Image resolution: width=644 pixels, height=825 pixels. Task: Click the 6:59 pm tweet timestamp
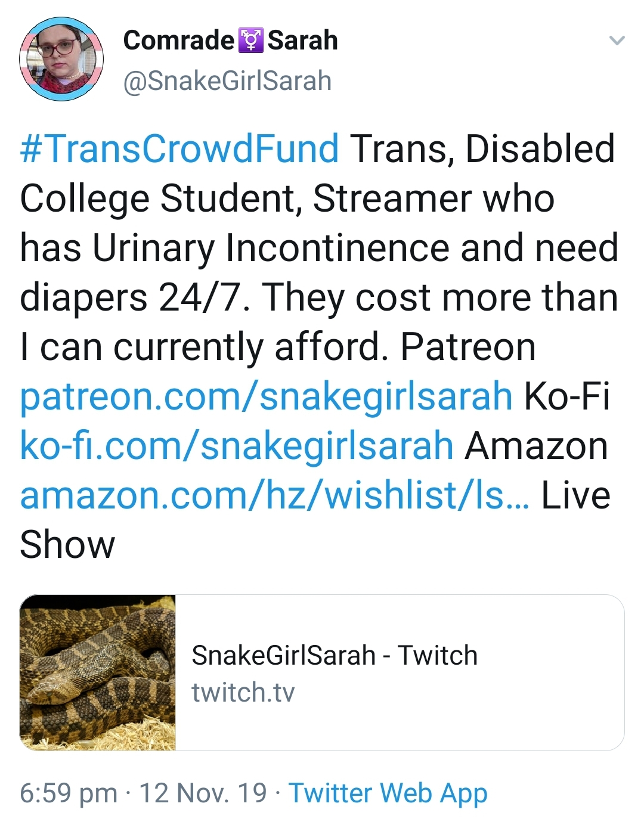(x=69, y=793)
